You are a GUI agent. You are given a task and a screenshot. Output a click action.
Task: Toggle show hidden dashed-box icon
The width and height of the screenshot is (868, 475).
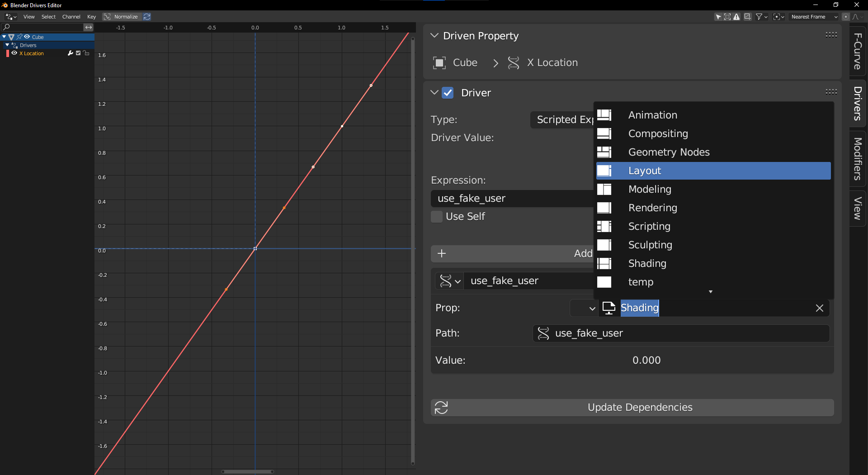pos(727,17)
